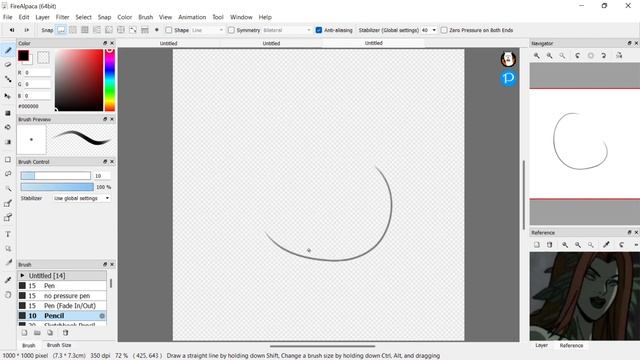Select the Eyedropper tool in left toolbar
640x360 pixels.
click(8, 280)
